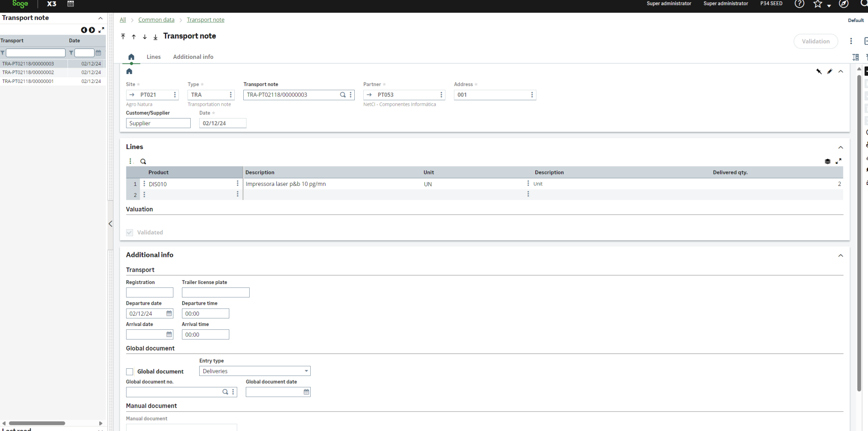Open the help icon in the top bar

click(x=800, y=4)
